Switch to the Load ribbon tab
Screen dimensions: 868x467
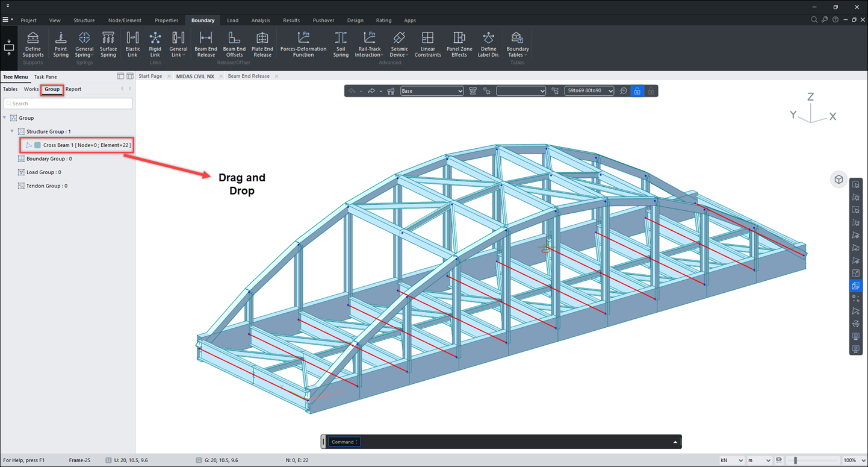pyautogui.click(x=232, y=20)
